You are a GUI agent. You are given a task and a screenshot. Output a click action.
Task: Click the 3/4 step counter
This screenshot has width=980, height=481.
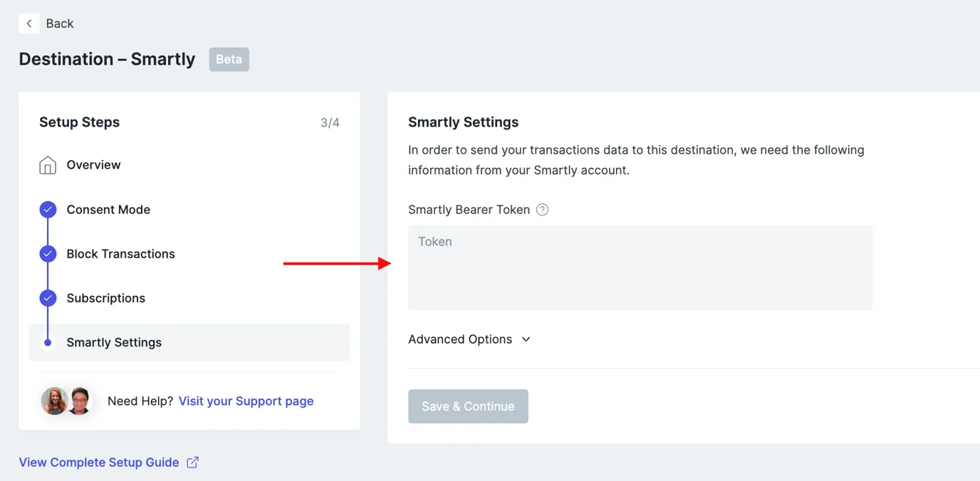(330, 123)
